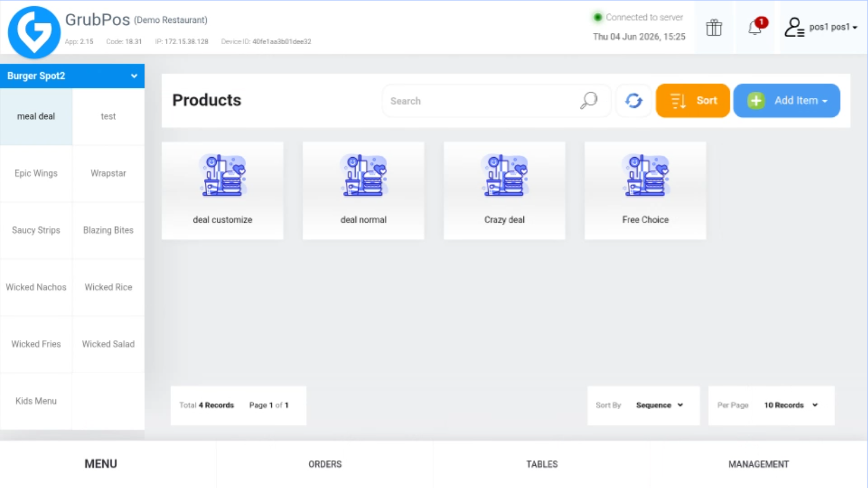Select the Wicked Fries category
Screen dimensions: 868x488
[x=36, y=344]
